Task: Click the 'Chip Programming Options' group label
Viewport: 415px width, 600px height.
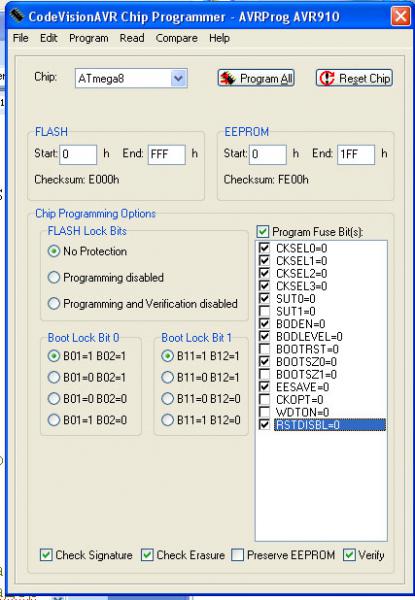Action: coord(95,214)
